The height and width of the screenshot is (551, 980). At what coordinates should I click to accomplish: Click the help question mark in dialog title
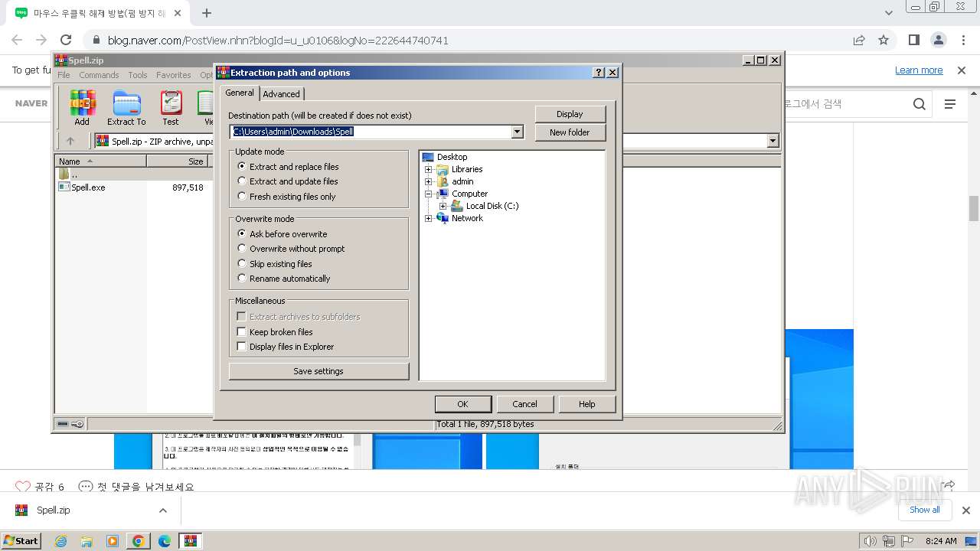[599, 73]
